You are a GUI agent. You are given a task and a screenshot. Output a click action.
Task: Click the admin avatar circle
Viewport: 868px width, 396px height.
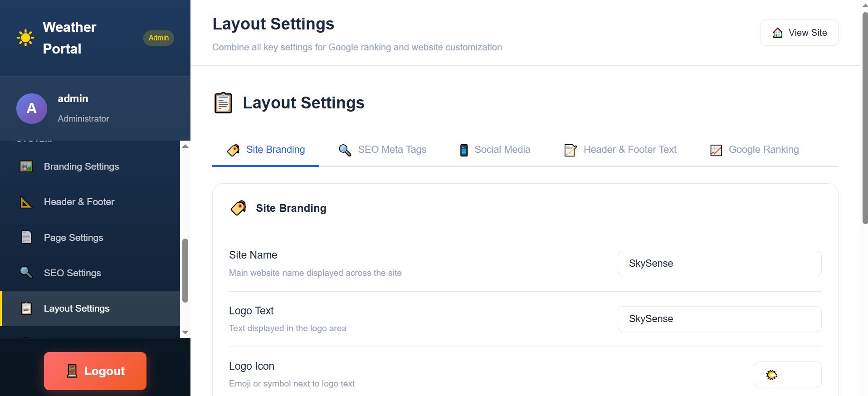click(32, 108)
